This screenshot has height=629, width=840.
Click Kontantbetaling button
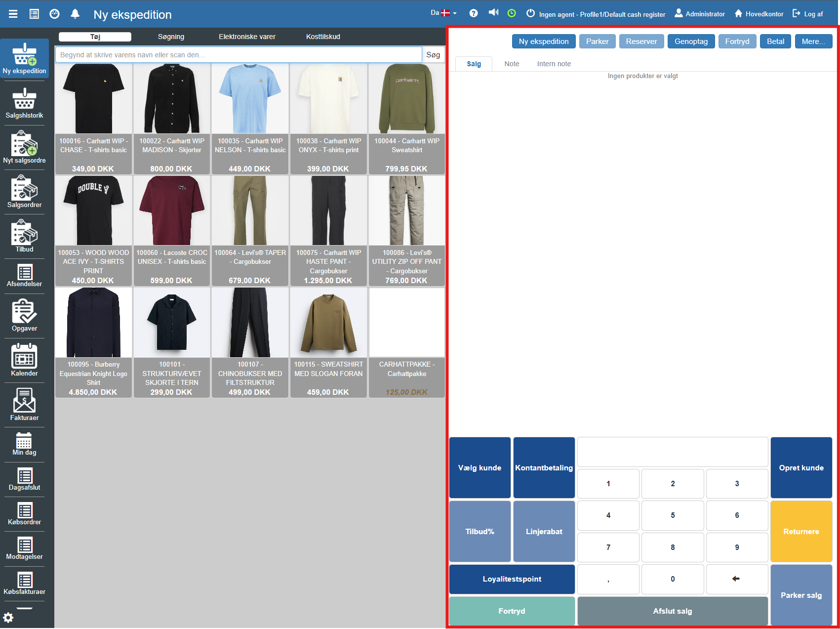[544, 467]
